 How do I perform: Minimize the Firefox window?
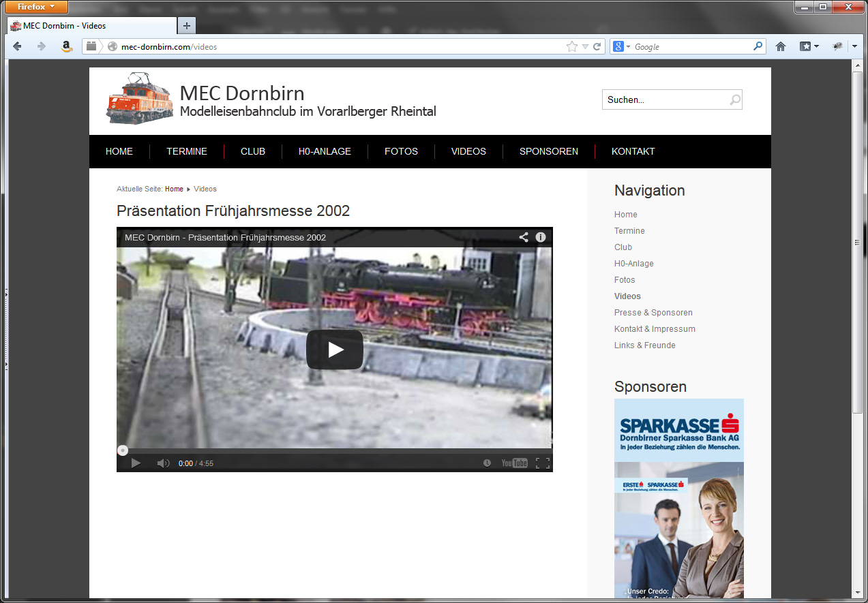[x=805, y=7]
